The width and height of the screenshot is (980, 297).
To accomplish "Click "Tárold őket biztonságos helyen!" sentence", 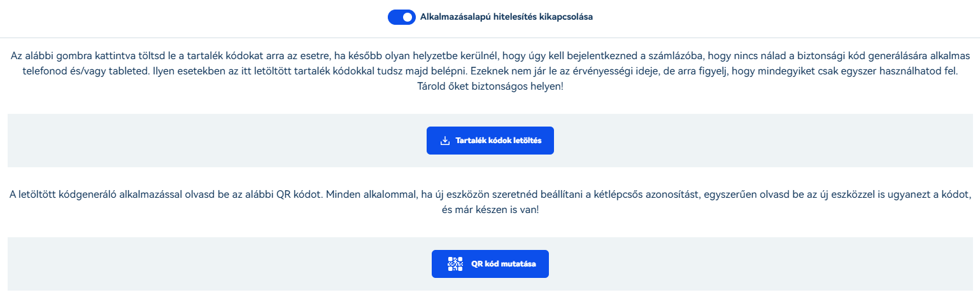I will point(490,86).
